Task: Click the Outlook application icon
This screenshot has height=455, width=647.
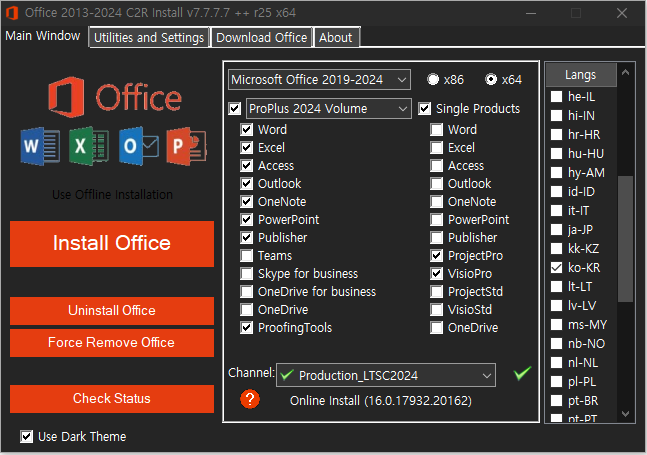Action: coord(139,146)
